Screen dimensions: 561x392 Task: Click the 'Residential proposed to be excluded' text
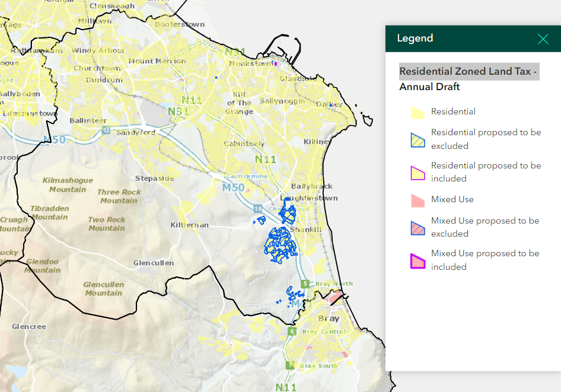[486, 139]
